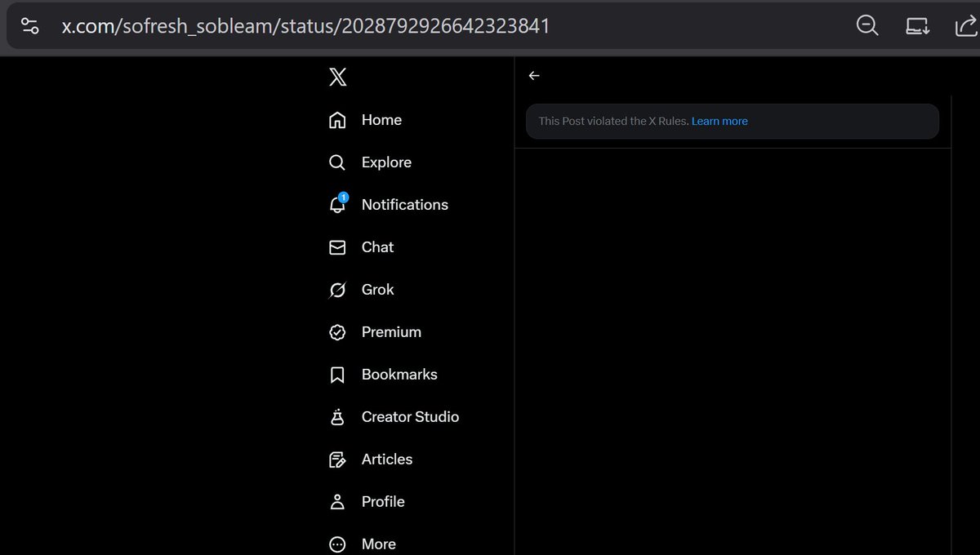Click the Explore magnifying glass icon
This screenshot has height=555, width=980.
coord(337,162)
